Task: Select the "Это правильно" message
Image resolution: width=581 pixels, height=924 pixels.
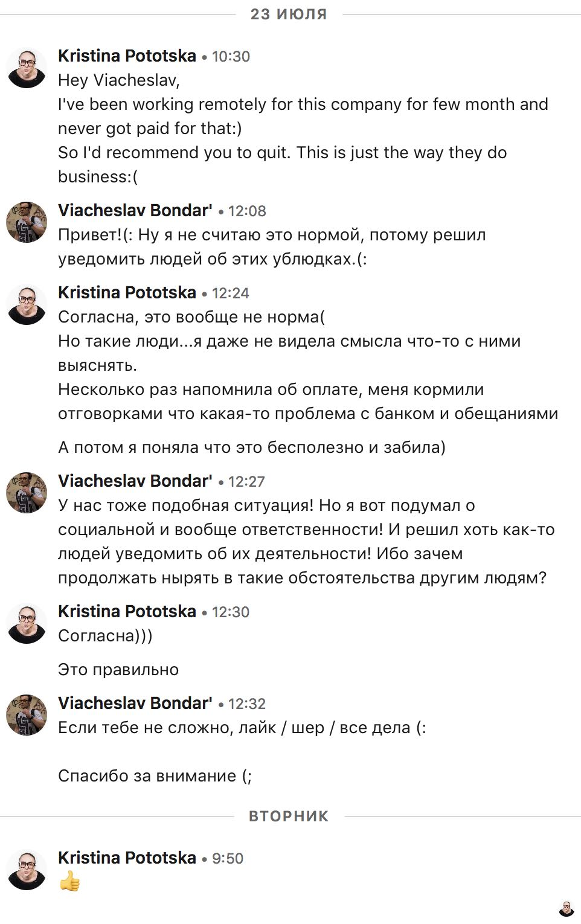Action: tap(118, 669)
